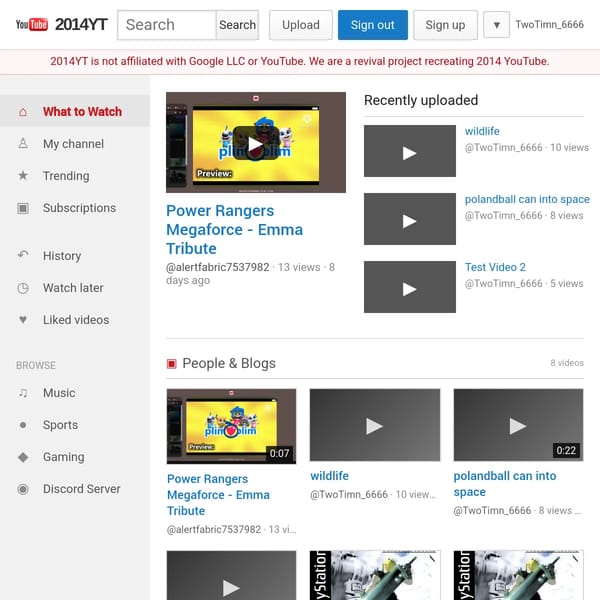The width and height of the screenshot is (600, 600).
Task: Click wildlife thumbnail in Recently uploaded
Action: coord(410,151)
